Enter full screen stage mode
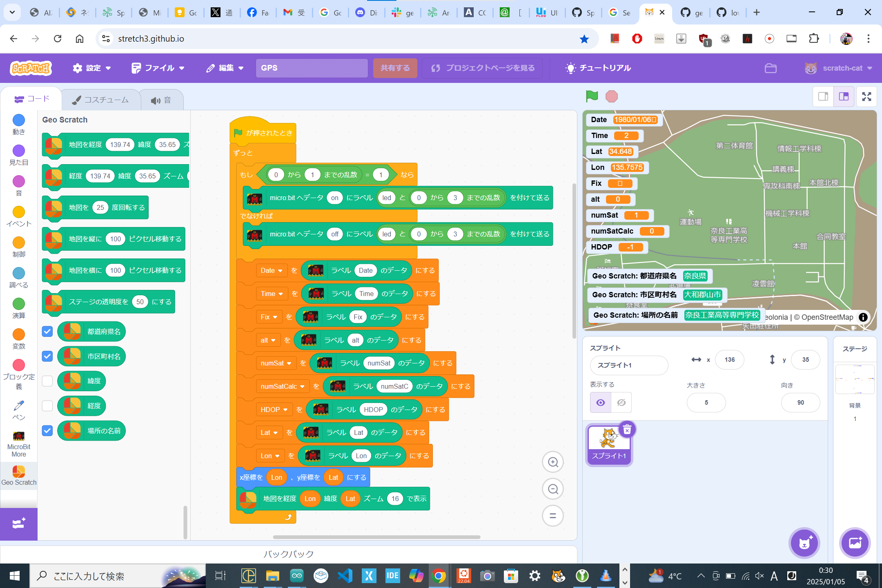This screenshot has height=588, width=882. [x=866, y=96]
